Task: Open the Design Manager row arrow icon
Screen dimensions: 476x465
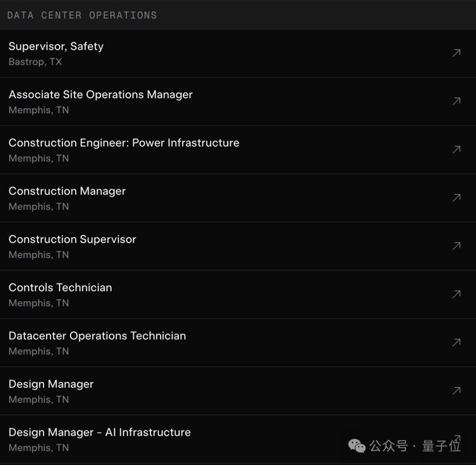Action: (456, 391)
